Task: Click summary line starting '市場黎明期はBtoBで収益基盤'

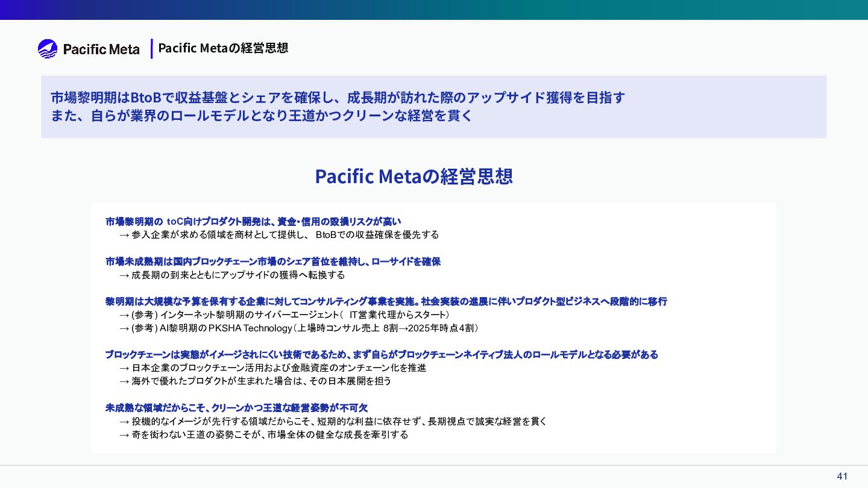Action: click(x=338, y=97)
